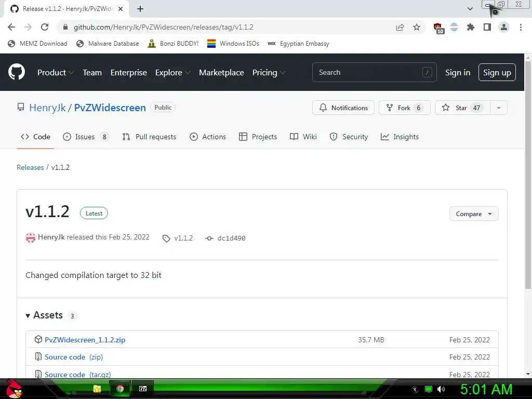Star the repository

462,108
